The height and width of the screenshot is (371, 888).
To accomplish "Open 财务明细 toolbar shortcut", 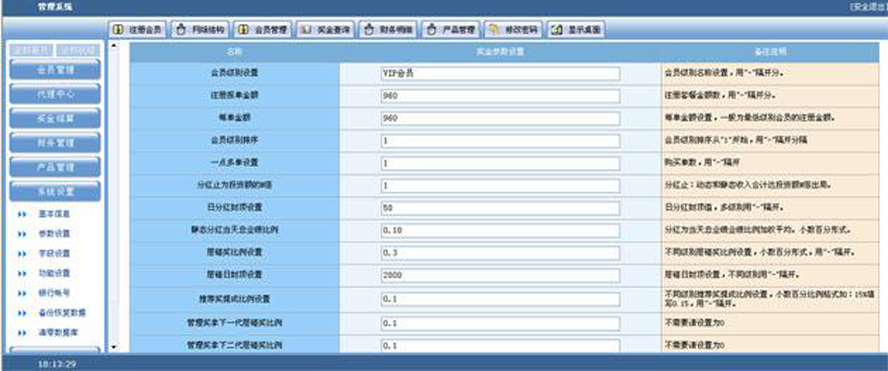I will [x=388, y=30].
